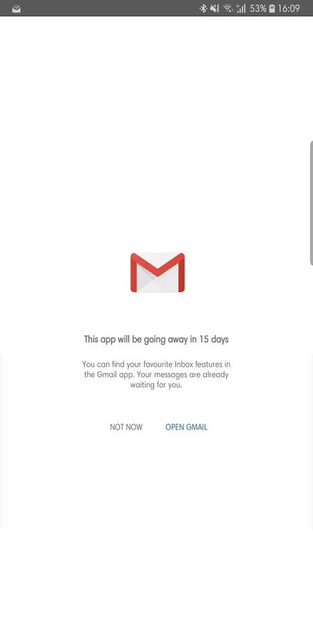The height and width of the screenshot is (644, 313).
Task: Tap the red Gmail envelope logo
Action: tap(158, 272)
